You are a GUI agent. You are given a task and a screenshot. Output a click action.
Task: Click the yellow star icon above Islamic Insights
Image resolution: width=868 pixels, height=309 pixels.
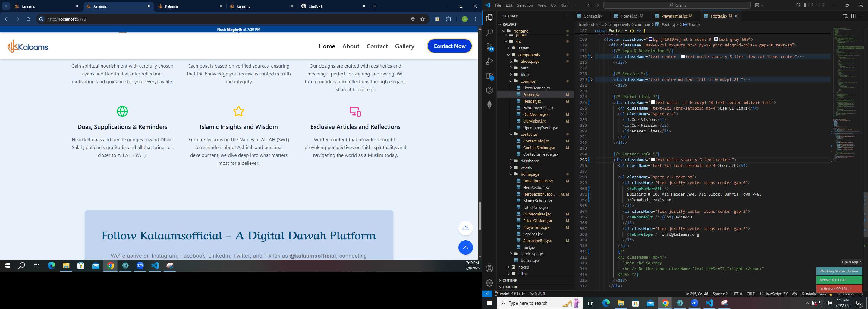pyautogui.click(x=239, y=111)
